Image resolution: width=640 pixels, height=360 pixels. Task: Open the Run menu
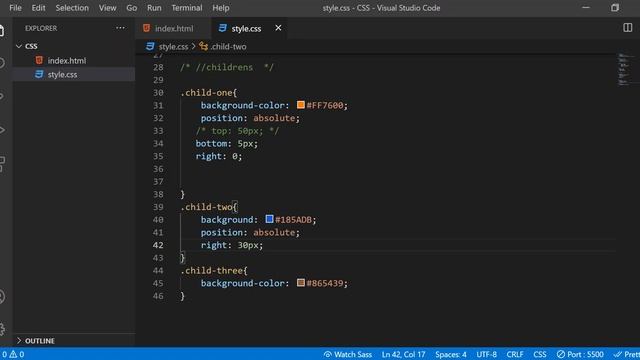click(154, 8)
